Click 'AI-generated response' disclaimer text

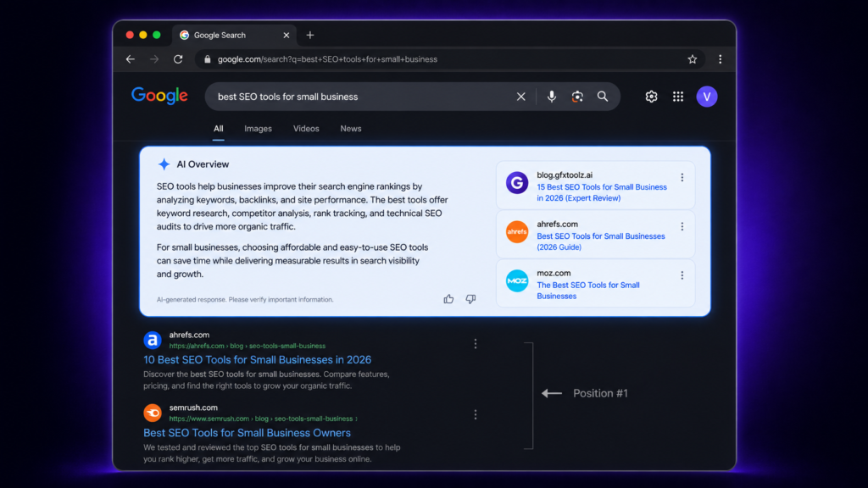(245, 299)
